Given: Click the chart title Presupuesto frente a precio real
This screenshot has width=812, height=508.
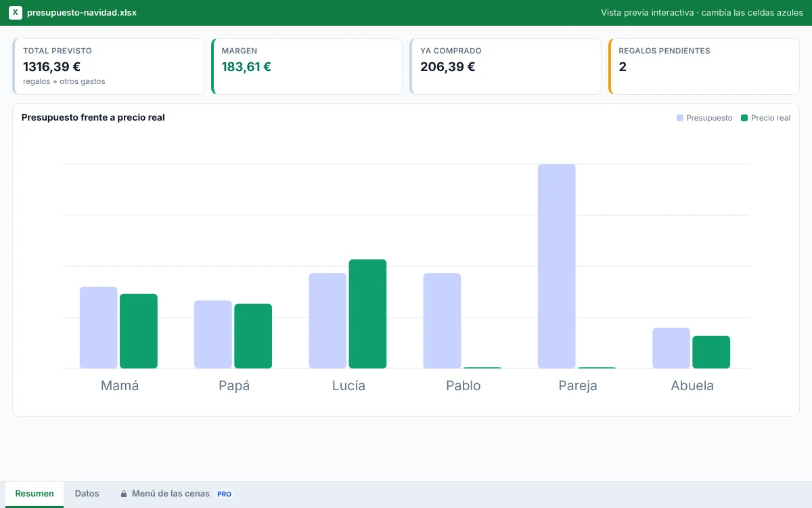Looking at the screenshot, I should tap(93, 117).
